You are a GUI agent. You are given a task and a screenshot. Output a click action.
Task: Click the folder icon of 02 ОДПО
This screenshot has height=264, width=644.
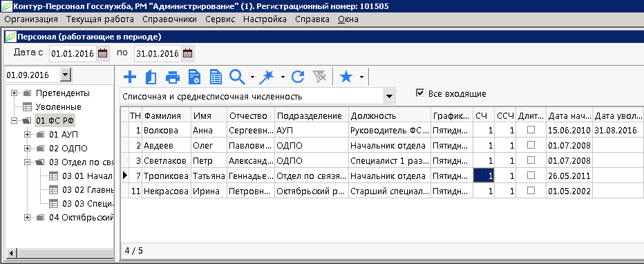40,148
